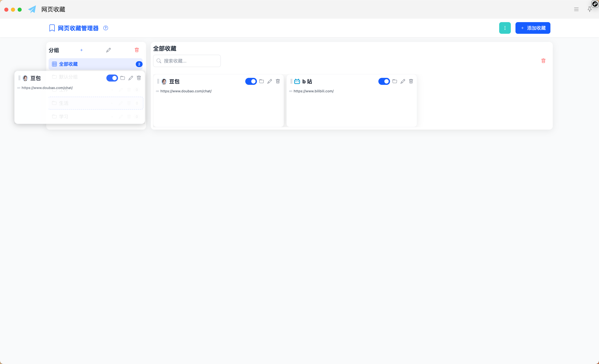The image size is (599, 364).
Task: Delete the b站 bookmark card
Action: coord(411,81)
